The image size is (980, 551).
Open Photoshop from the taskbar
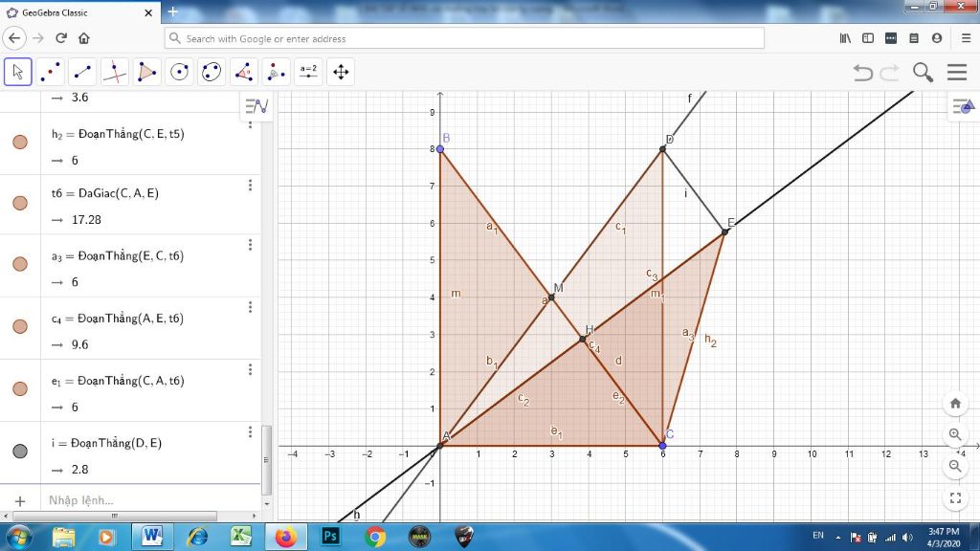coord(330,536)
